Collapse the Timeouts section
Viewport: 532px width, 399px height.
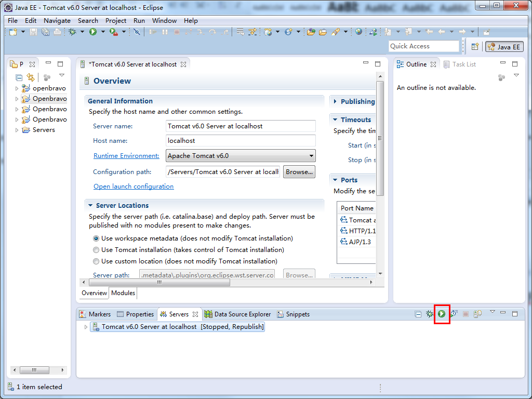[335, 119]
